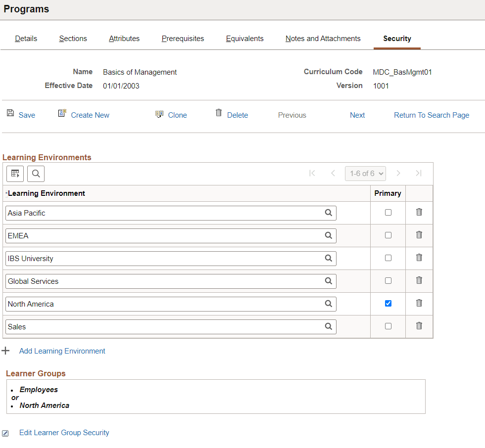Click Return To Search Page
The image size is (485, 448).
431,115
